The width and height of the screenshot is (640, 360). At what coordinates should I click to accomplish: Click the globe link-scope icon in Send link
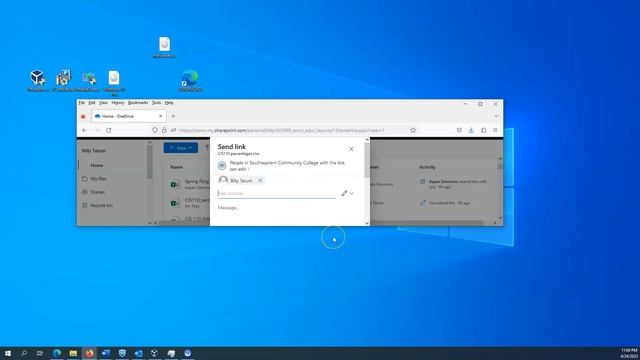click(222, 166)
